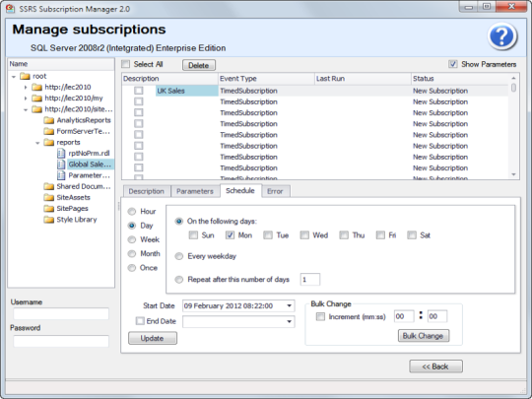Check the Sun day checkbox

coord(193,235)
